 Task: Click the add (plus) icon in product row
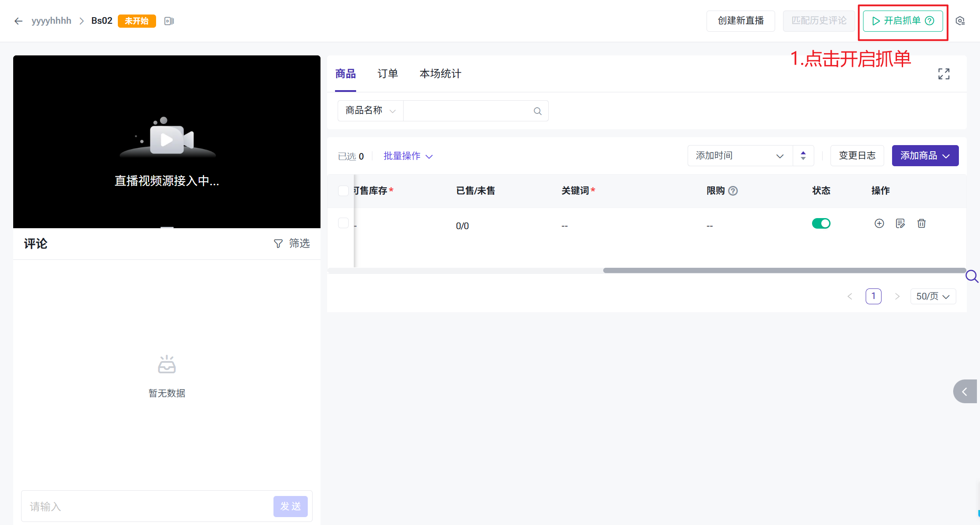pyautogui.click(x=879, y=223)
